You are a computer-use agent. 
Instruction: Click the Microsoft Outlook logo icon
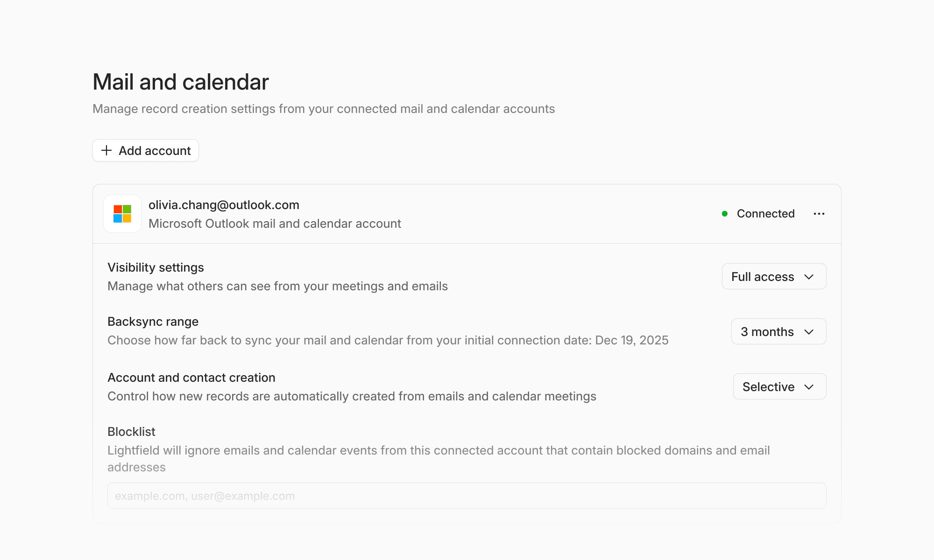point(122,214)
